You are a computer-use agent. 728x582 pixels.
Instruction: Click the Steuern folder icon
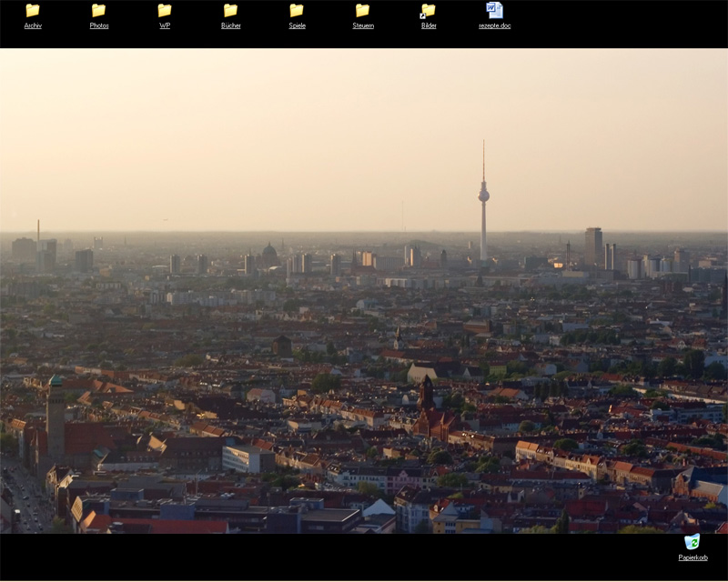point(362,10)
